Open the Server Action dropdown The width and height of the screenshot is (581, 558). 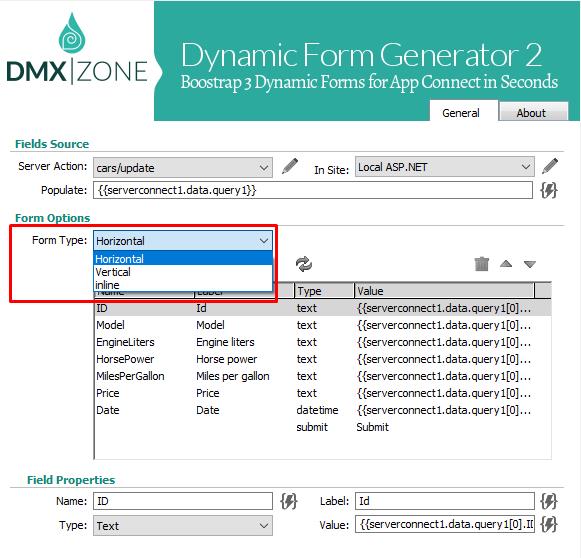[x=183, y=167]
